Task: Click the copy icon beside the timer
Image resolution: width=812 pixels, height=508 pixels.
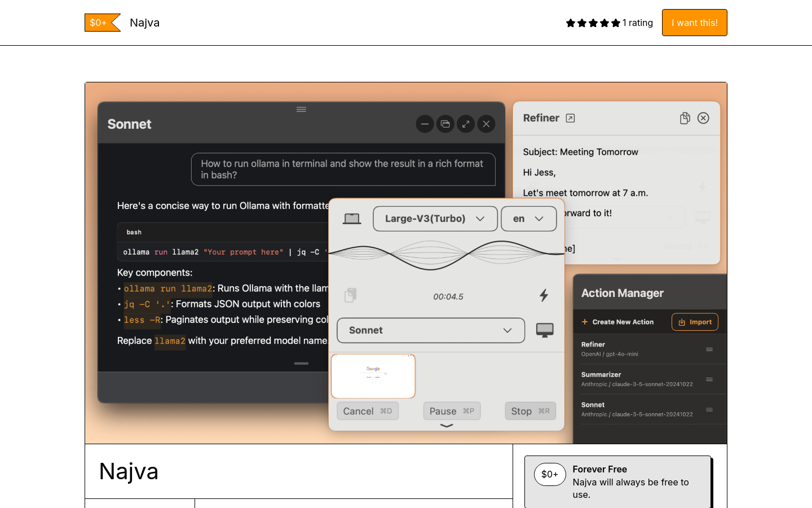Action: (x=350, y=295)
